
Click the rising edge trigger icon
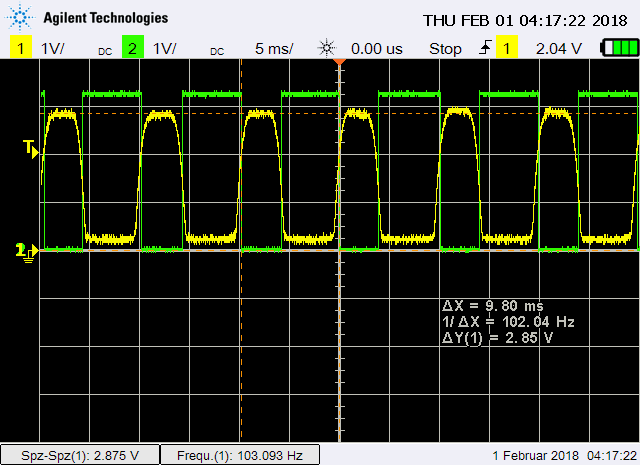coord(485,48)
